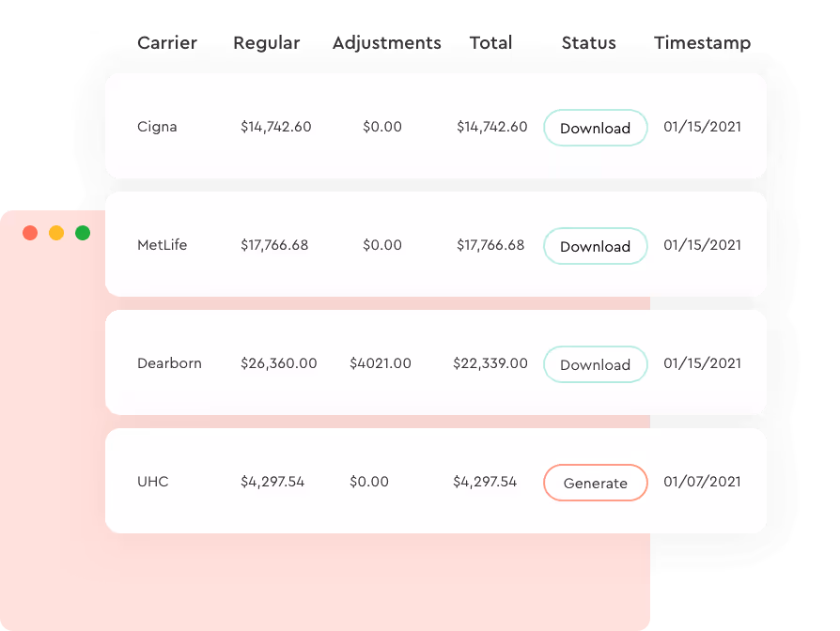This screenshot has width=840, height=631.
Task: Select the UHC row name
Action: [153, 482]
